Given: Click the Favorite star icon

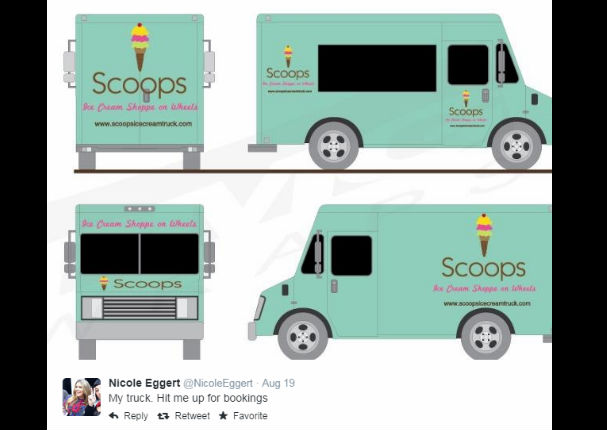Looking at the screenshot, I should (223, 416).
